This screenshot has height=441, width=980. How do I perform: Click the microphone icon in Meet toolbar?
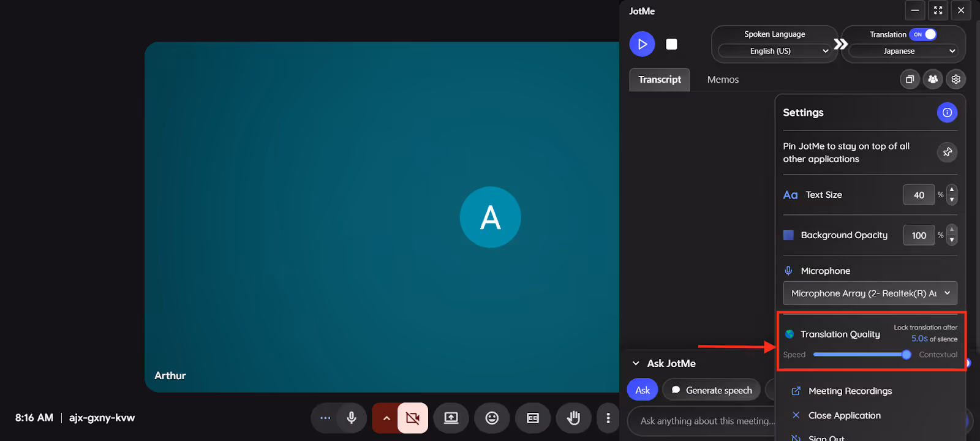coord(352,418)
